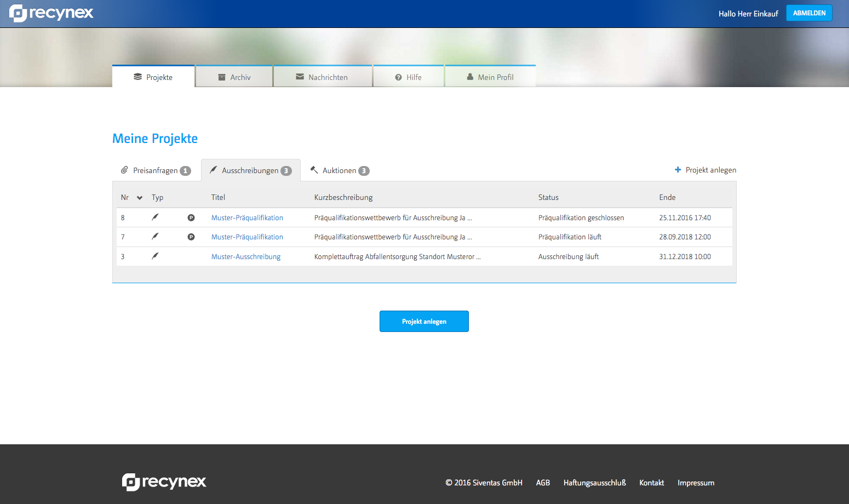Open the Archiv tab
This screenshot has width=849, height=504.
click(x=234, y=77)
